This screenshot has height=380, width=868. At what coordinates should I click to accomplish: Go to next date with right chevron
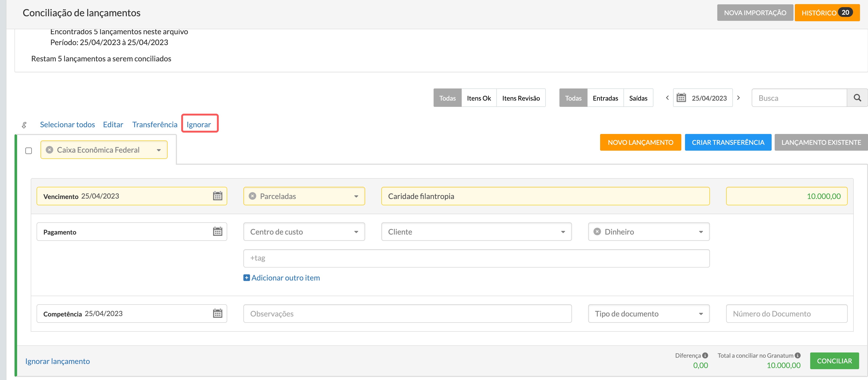click(738, 98)
